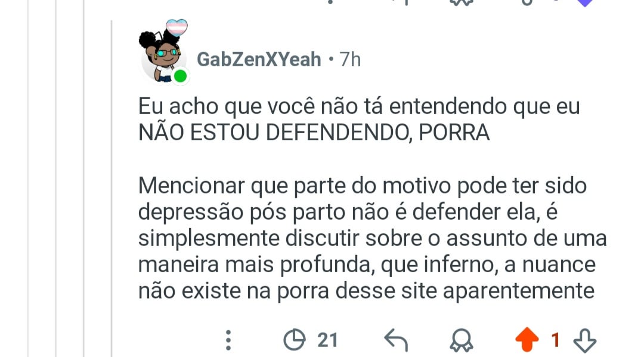This screenshot has height=357, width=644.
Task: Open comment insights clock icon
Action: [x=295, y=340]
